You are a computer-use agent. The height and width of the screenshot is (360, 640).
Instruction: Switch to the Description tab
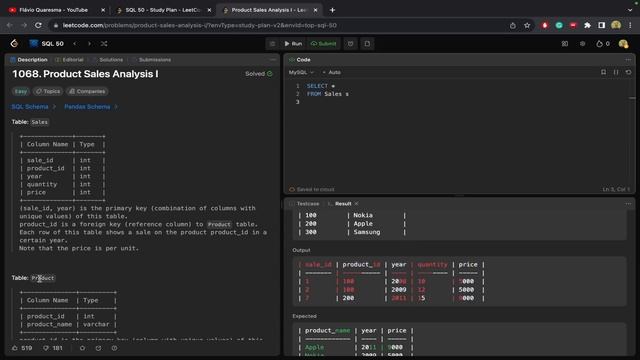(29, 60)
